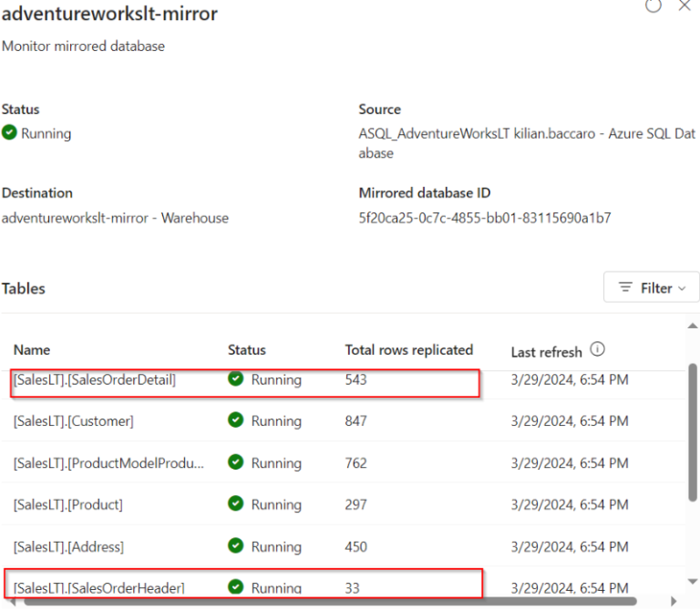The image size is (700, 611).
Task: Click the 33 rows replicated value
Action: [x=352, y=588]
